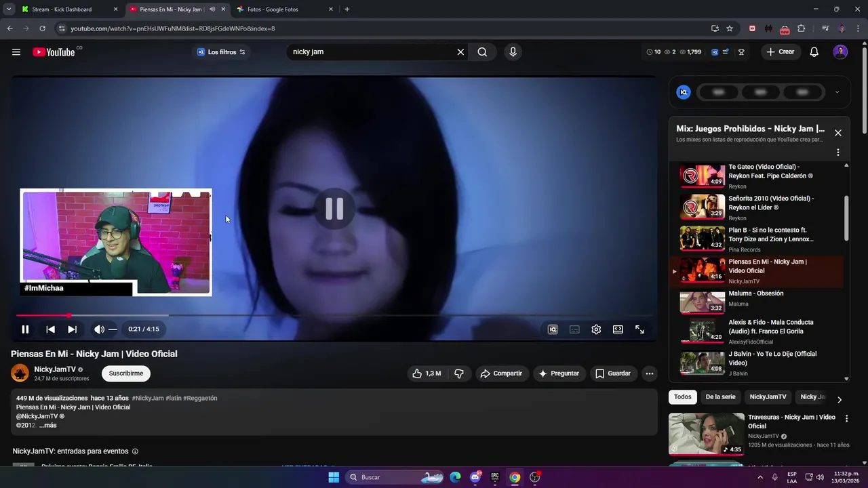Viewport: 868px width, 488px height.
Task: Switch to Fotos - Google Fotos tab
Action: 284,9
